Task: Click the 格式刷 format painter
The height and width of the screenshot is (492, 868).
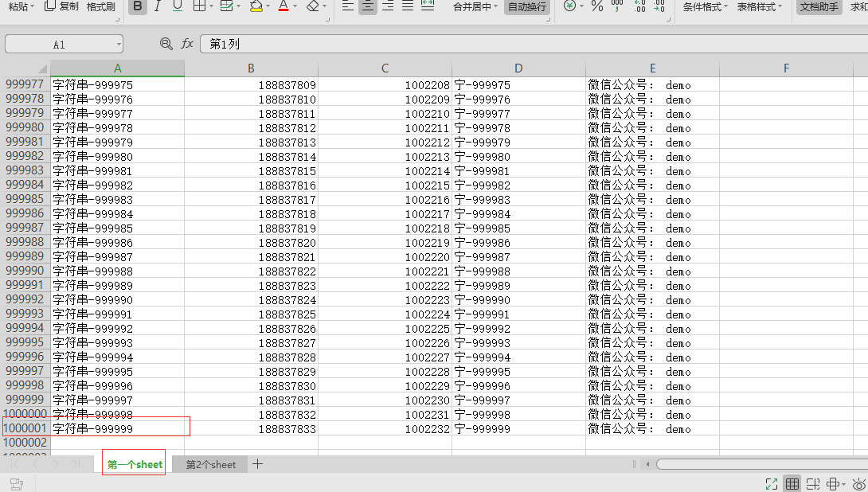Action: [101, 6]
